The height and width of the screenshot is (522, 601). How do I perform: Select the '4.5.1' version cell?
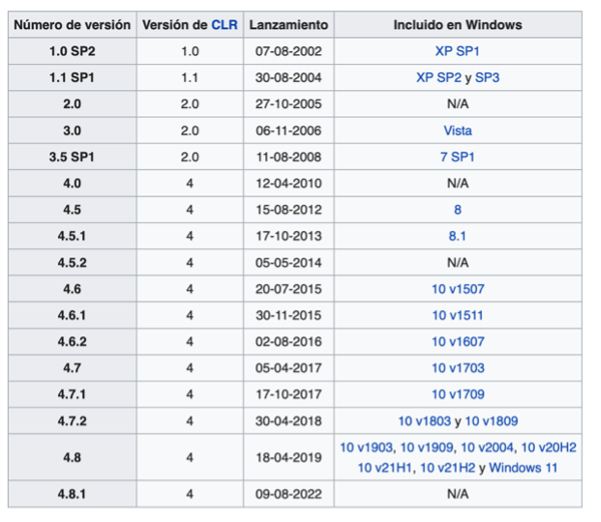coord(72,236)
